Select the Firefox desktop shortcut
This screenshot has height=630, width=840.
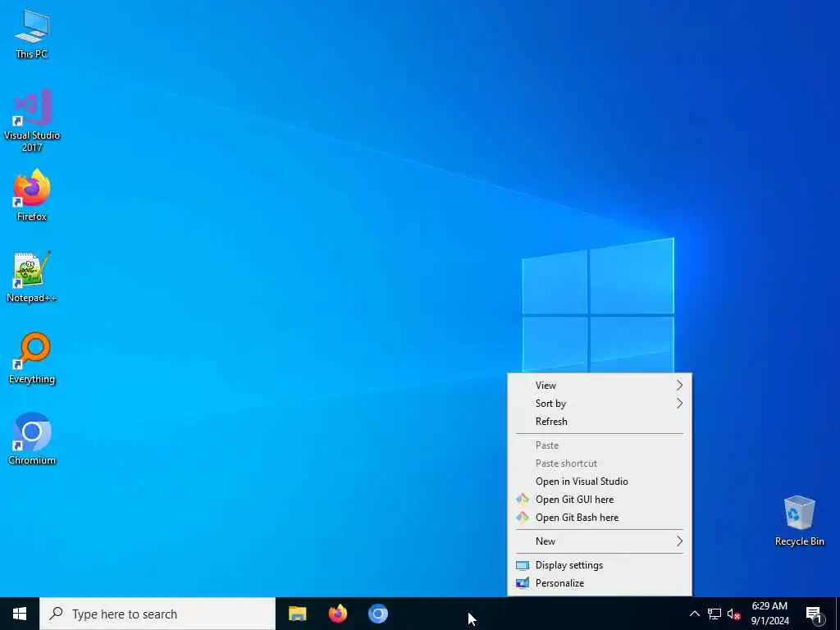click(32, 195)
